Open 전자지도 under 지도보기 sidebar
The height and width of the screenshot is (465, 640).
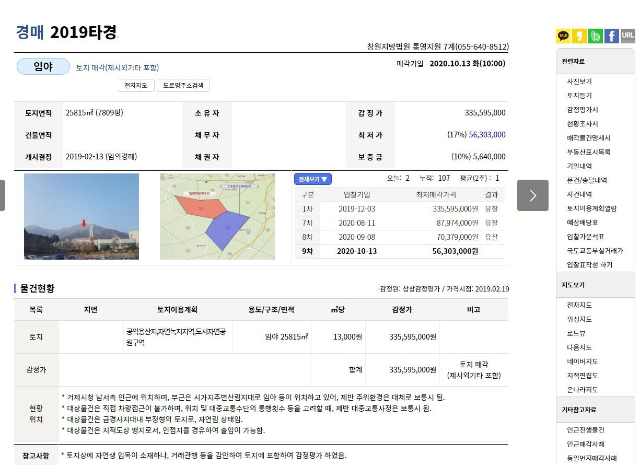pos(579,305)
